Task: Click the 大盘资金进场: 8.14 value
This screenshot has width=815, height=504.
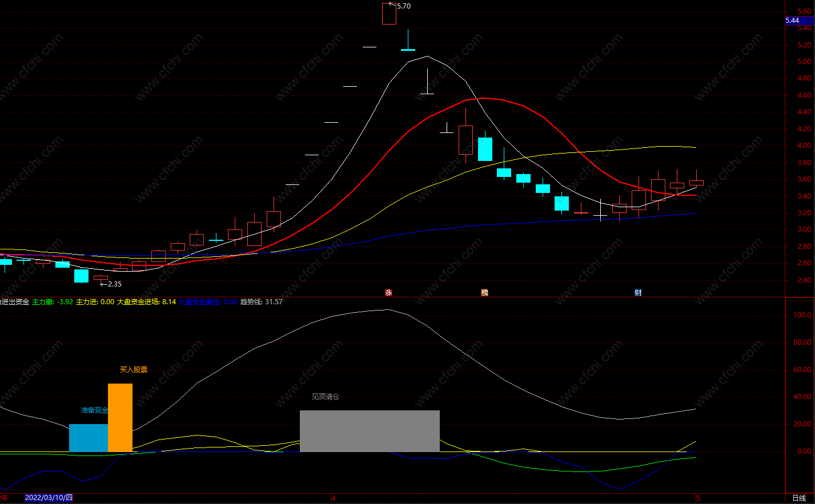Action: coord(146,302)
